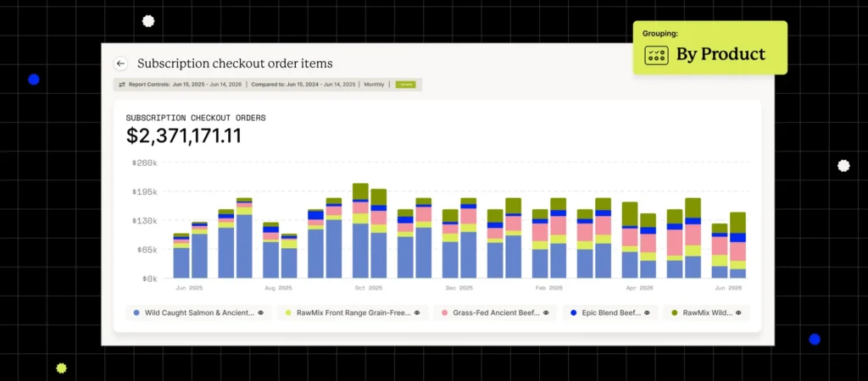
Task: Click the grouping icon on the By Product badge
Action: (657, 55)
